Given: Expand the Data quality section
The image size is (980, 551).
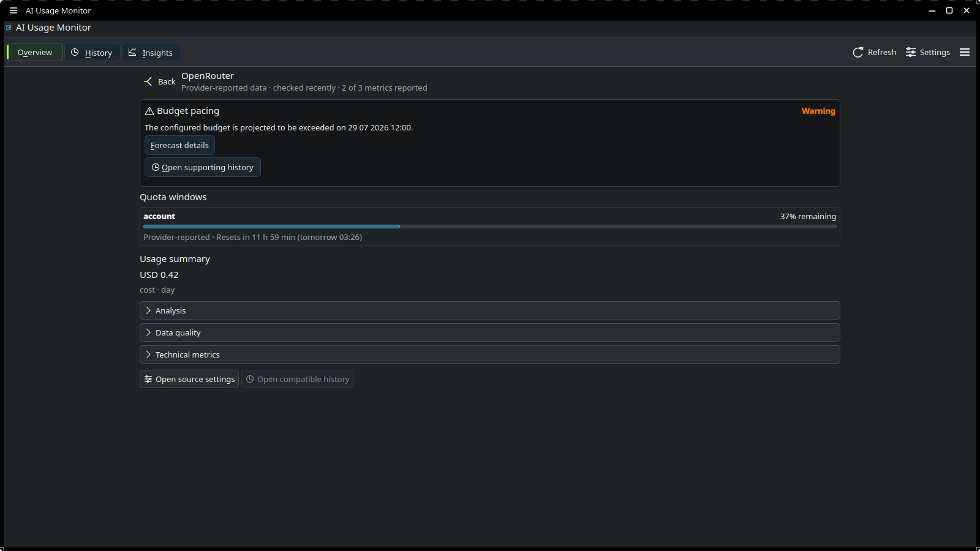Looking at the screenshot, I should pos(490,333).
